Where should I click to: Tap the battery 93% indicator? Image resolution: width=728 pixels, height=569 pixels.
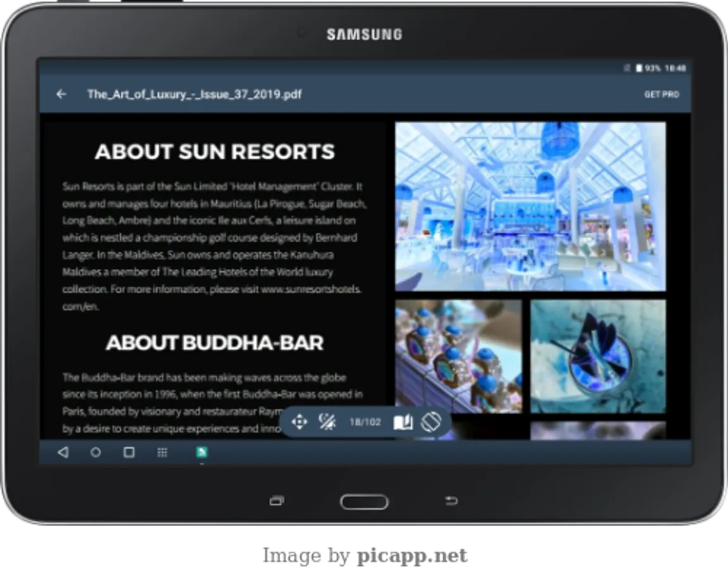648,68
